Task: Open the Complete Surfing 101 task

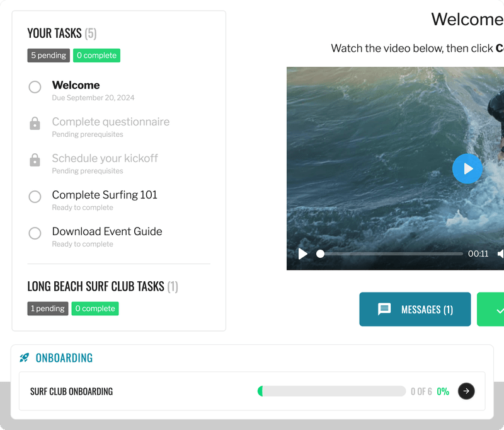Action: click(105, 195)
